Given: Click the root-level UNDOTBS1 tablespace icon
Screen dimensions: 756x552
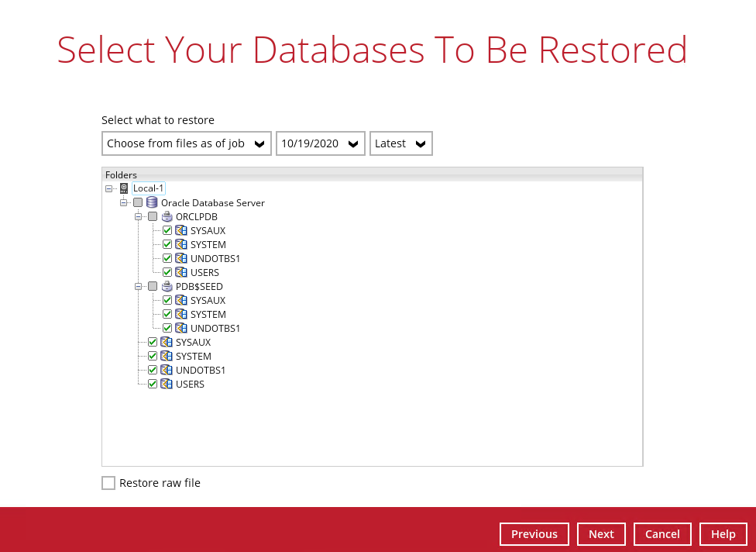Looking at the screenshot, I should pyautogui.click(x=167, y=370).
